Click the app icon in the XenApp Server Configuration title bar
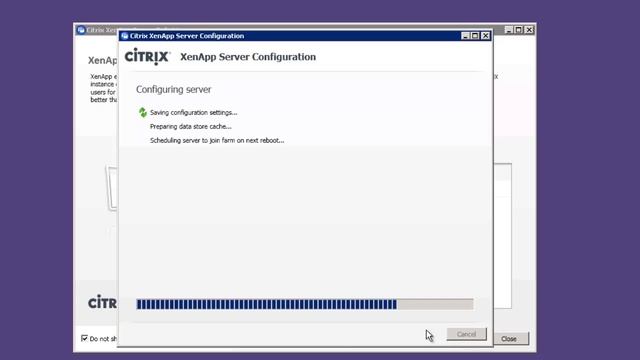The image size is (640, 360). 125,36
